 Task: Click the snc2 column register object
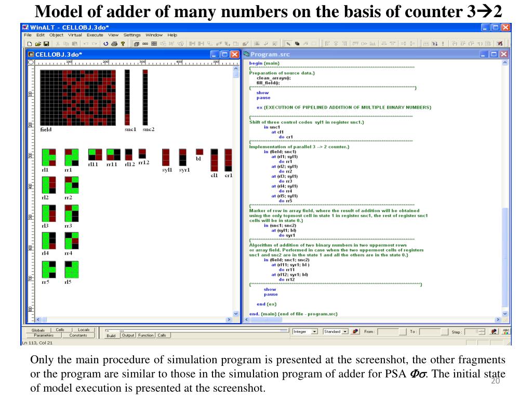[145, 97]
